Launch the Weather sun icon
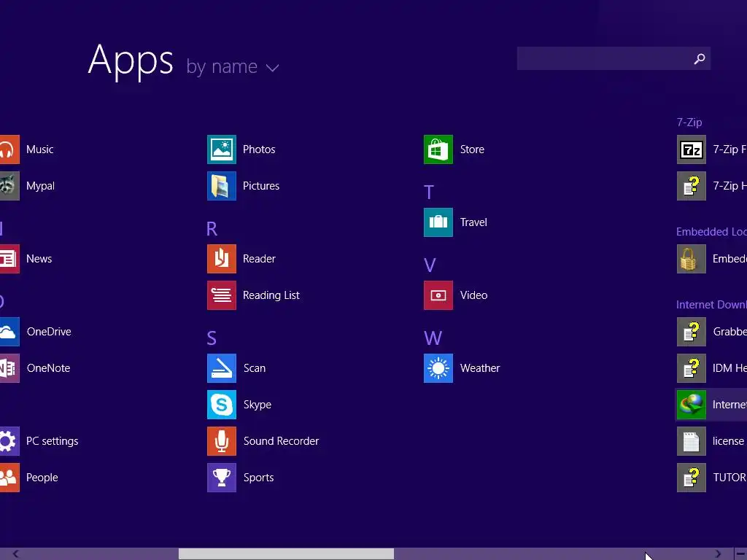747x560 pixels. pos(438,368)
